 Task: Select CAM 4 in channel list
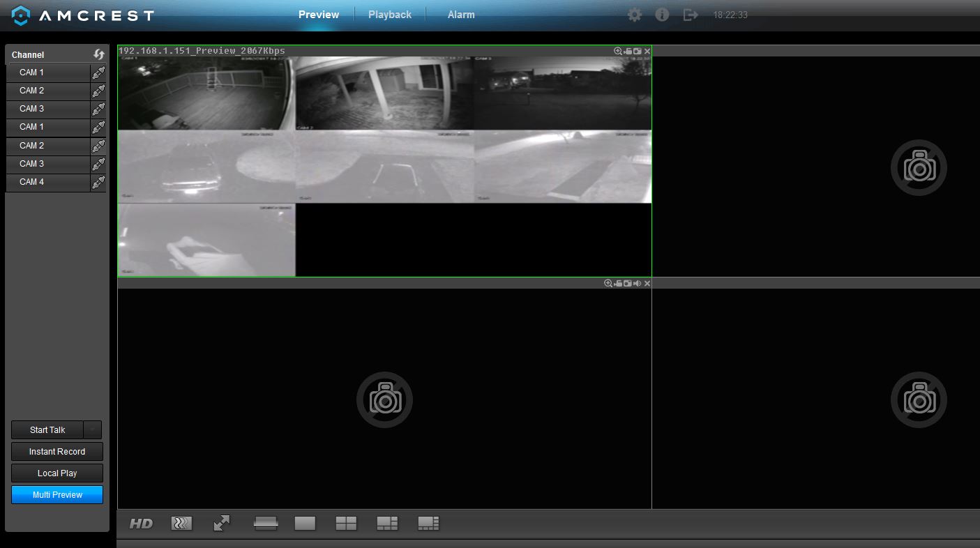click(x=48, y=182)
